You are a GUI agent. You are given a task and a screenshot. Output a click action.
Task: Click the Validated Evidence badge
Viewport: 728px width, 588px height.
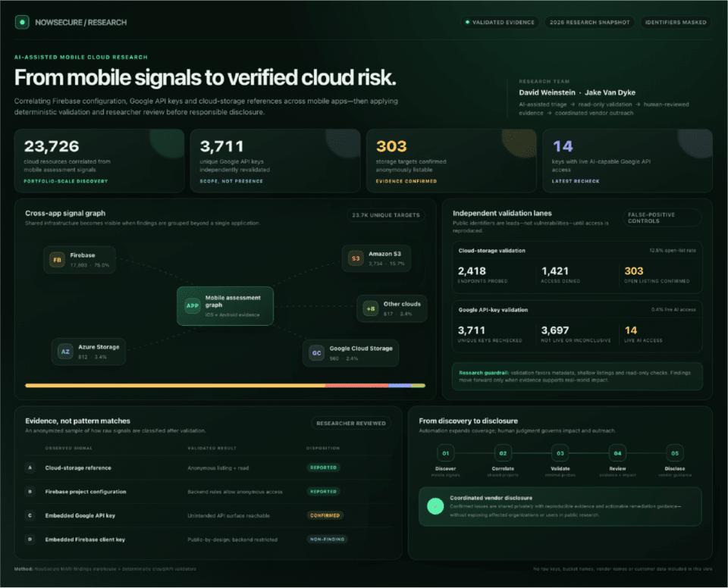click(500, 22)
